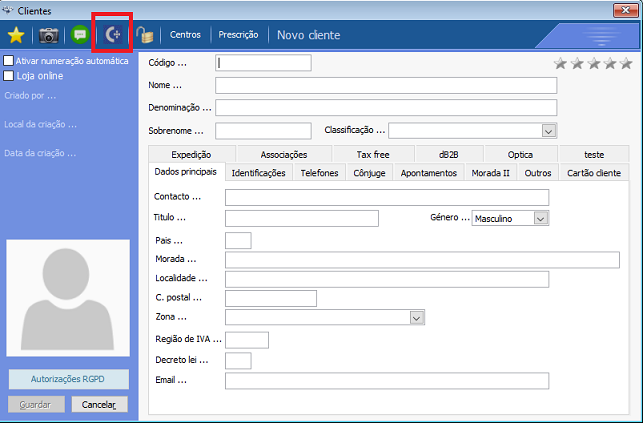
Task: Enable Ativar numeração automática checkbox
Action: pyautogui.click(x=9, y=61)
